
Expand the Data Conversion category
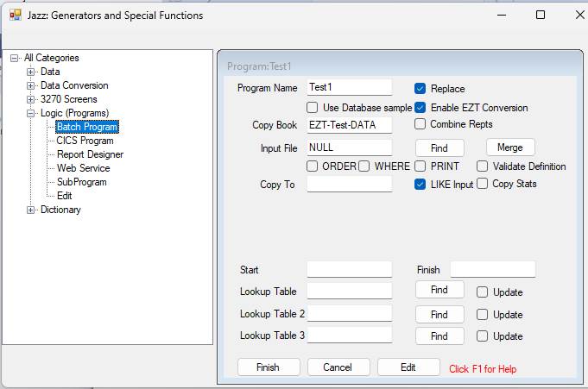click(31, 85)
